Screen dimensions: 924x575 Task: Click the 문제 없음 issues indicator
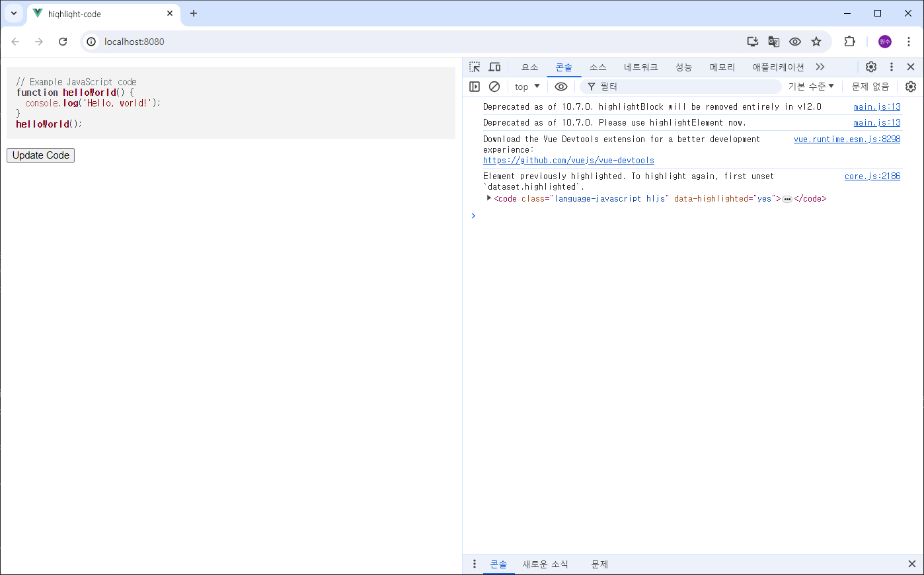(x=870, y=87)
